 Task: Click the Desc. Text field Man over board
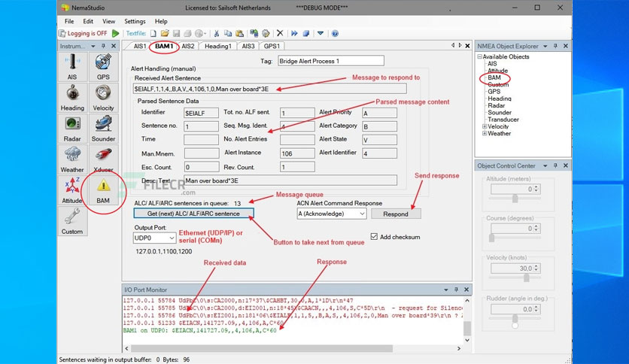pyautogui.click(x=290, y=180)
